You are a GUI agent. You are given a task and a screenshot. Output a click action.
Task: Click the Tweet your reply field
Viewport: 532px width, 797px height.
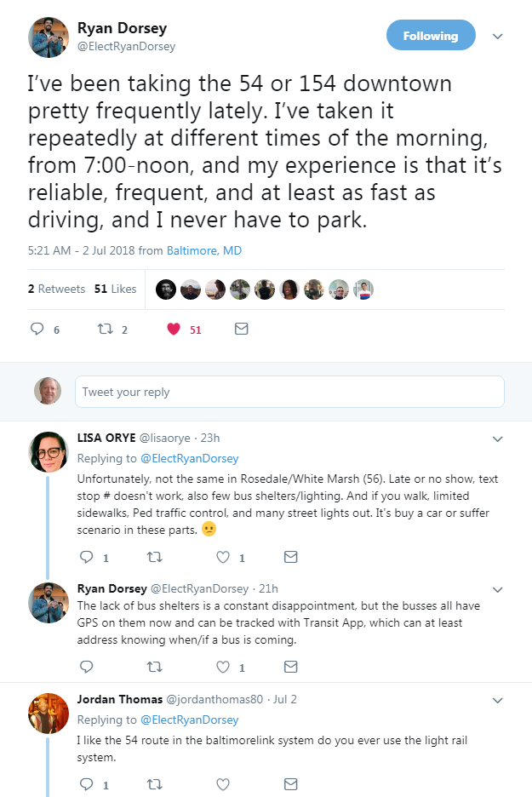click(x=289, y=392)
